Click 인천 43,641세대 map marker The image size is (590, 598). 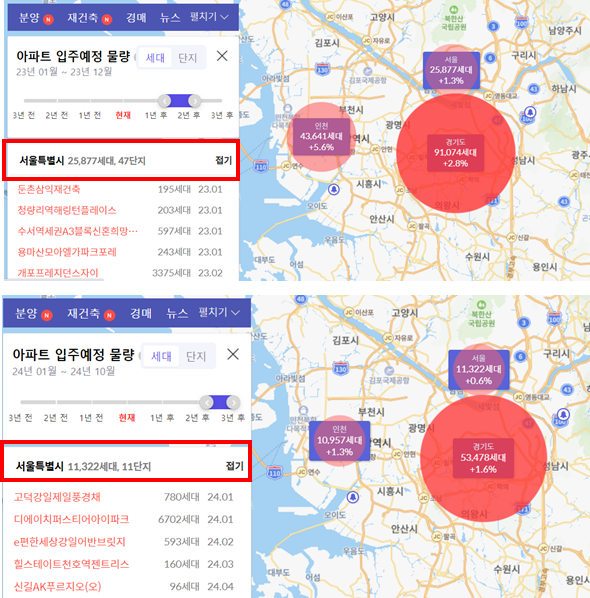[x=321, y=137]
